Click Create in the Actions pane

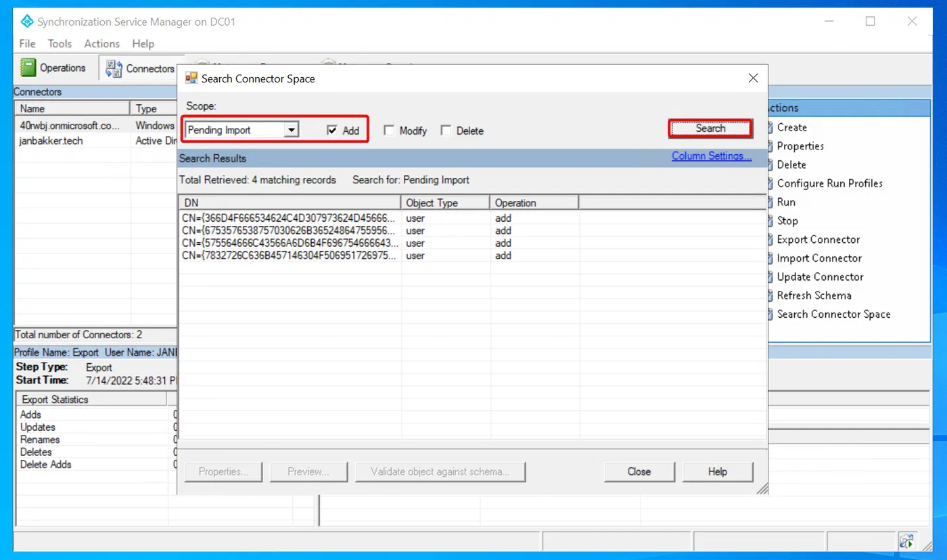[791, 127]
